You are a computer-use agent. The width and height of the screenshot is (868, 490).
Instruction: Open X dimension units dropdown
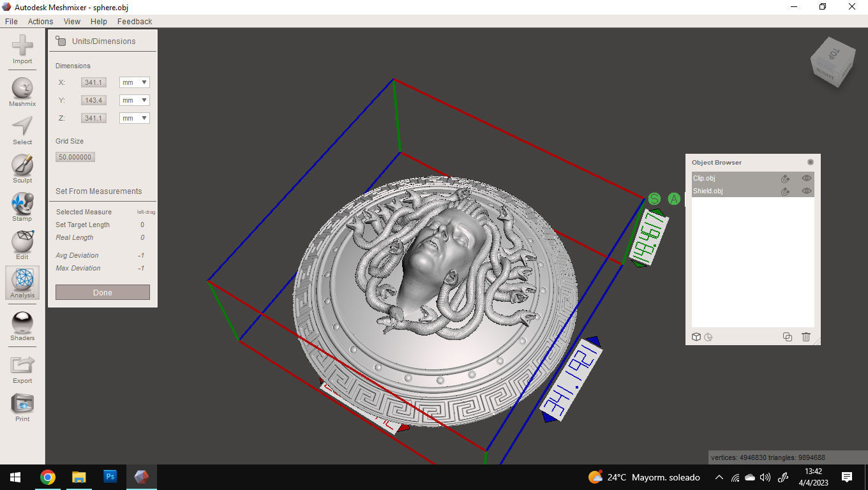coord(135,82)
